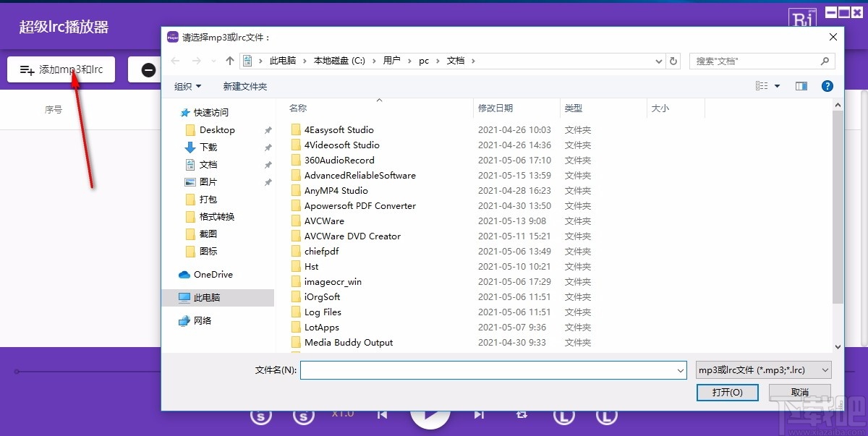Screen dimensions: 868x436
Task: Open the file type filter dropdown
Action: [x=763, y=369]
